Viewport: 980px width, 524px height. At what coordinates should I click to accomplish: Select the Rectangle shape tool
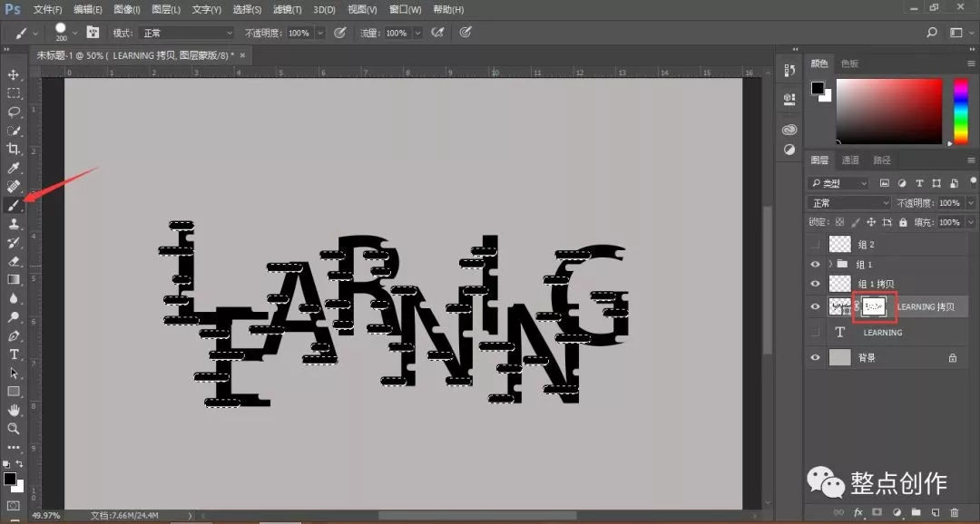coord(13,392)
